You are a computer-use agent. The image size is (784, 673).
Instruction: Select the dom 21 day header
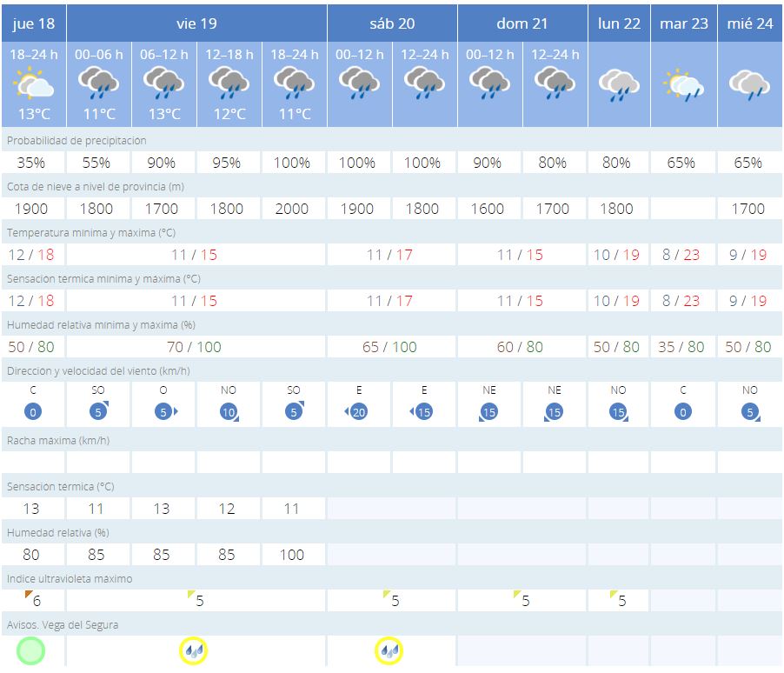coord(522,23)
